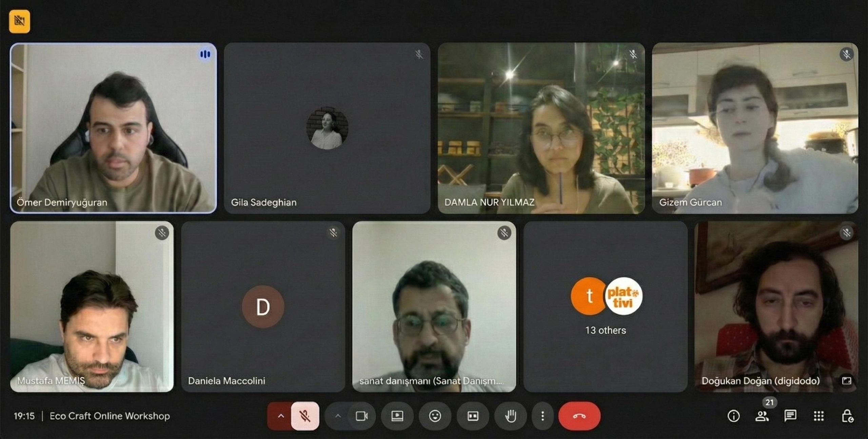Turn on your camera
Screen dimensions: 868x439
362,416
